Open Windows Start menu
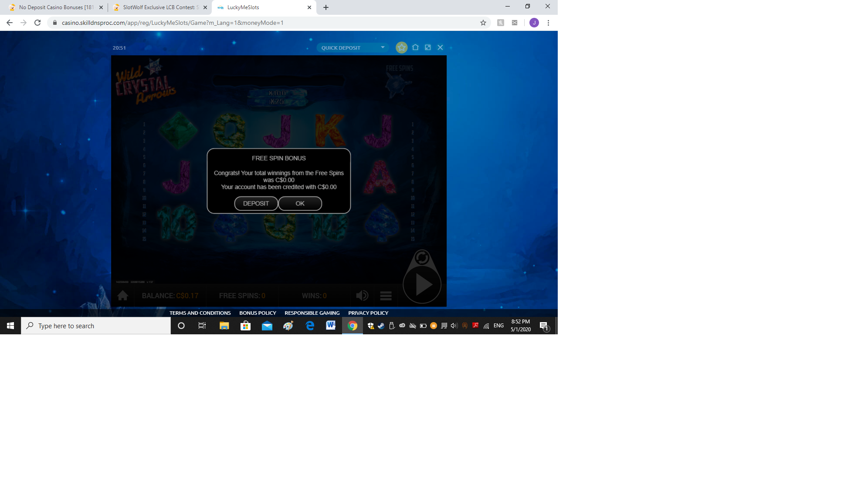This screenshot has height=488, width=868. (10, 326)
